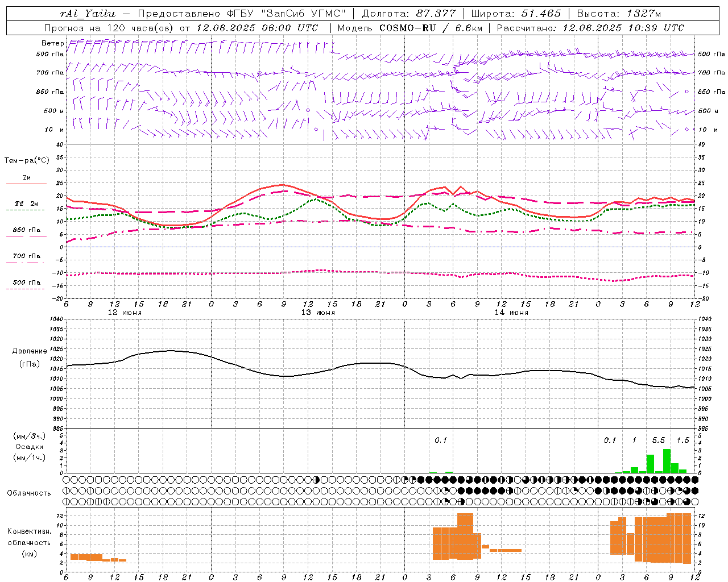
Task: Click the 12 июня date label
Action: (125, 313)
